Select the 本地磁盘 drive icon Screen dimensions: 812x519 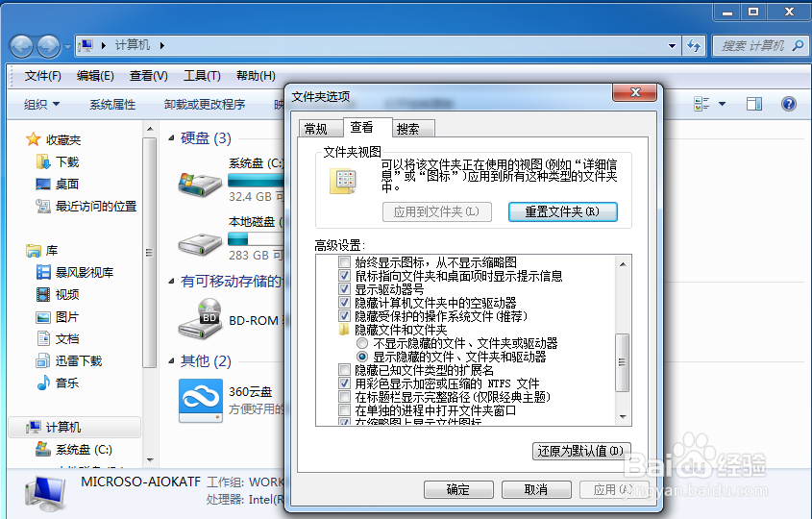[x=200, y=243]
